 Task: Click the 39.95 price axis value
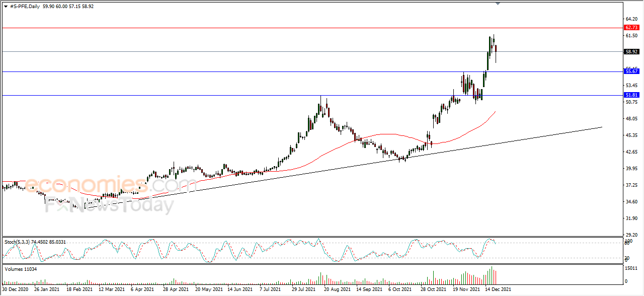(x=631, y=169)
